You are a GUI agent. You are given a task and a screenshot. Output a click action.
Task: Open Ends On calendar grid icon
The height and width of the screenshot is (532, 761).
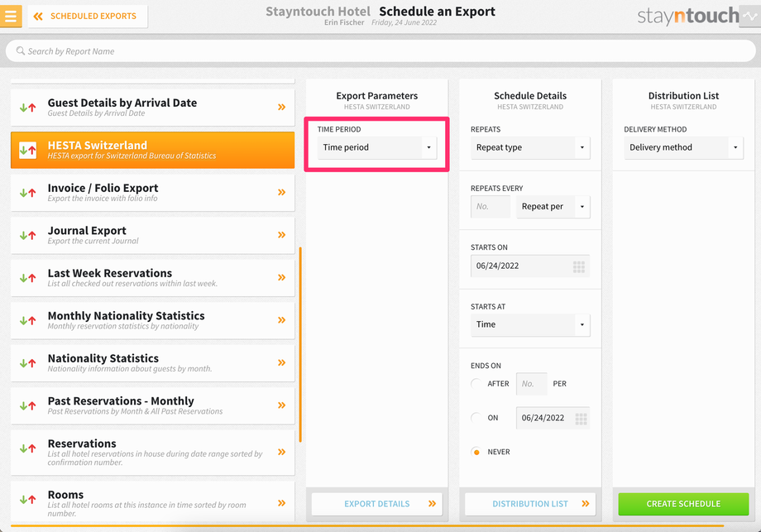581,419
